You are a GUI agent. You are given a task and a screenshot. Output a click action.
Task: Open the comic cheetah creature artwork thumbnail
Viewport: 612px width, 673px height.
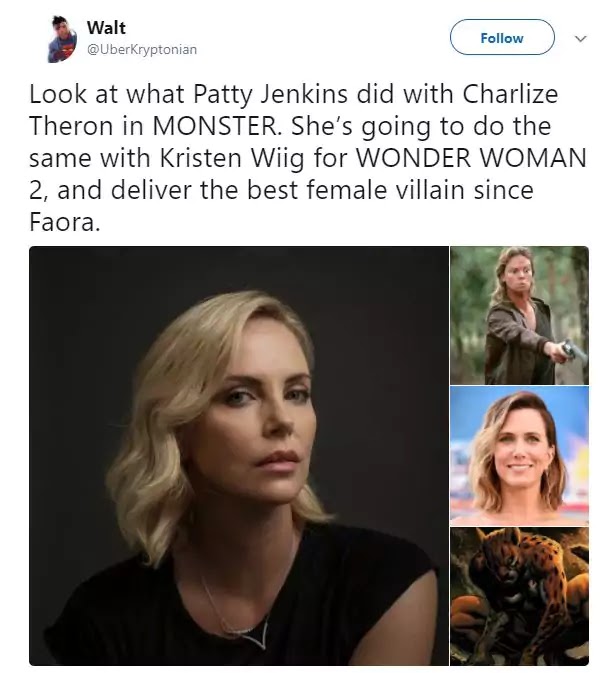[518, 596]
